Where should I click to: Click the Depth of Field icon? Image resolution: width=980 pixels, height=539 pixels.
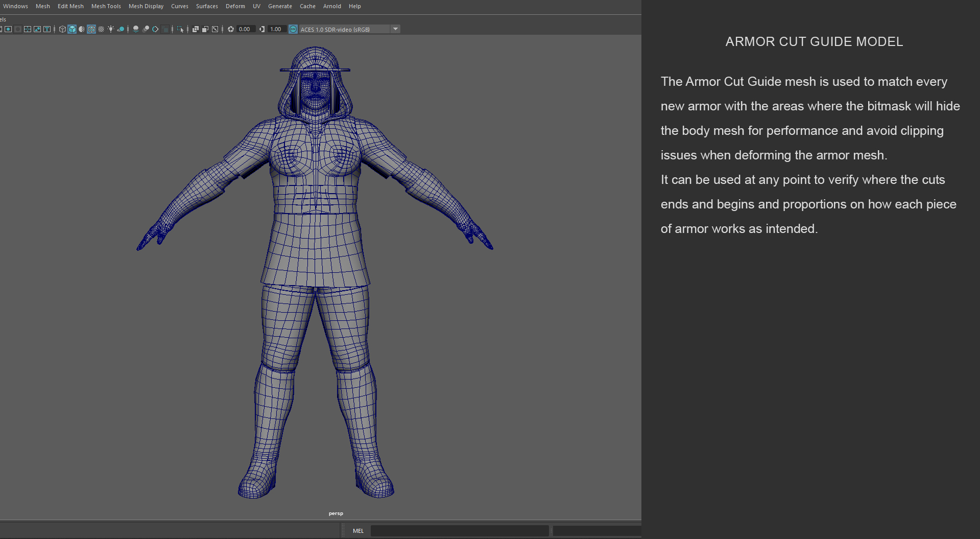point(165,29)
